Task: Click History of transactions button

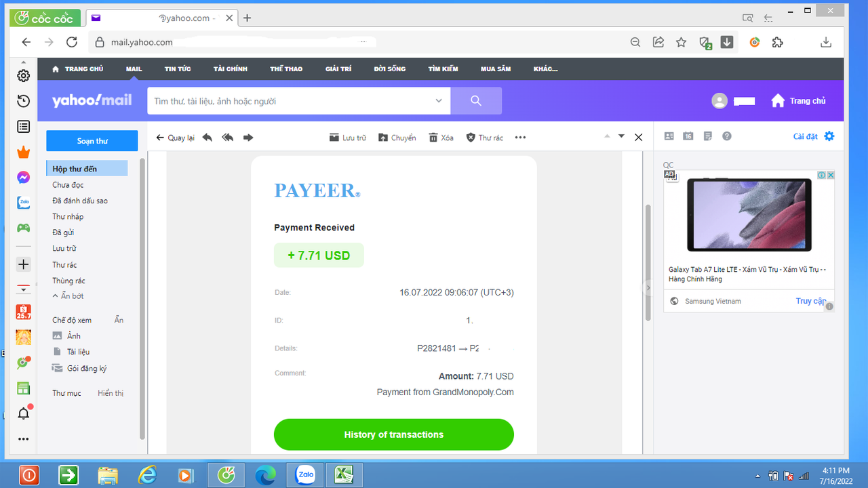Action: (394, 434)
